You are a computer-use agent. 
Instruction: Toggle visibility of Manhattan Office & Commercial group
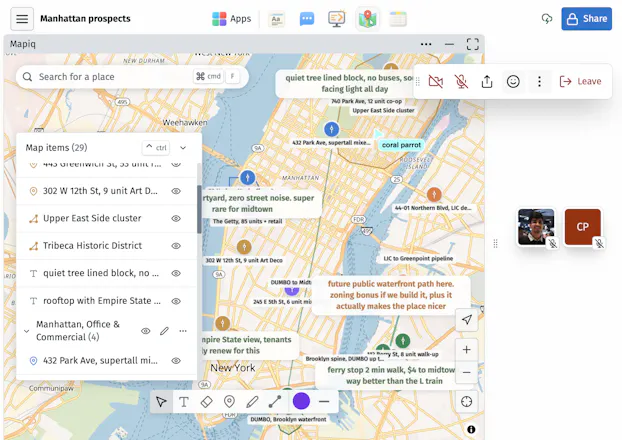146,331
